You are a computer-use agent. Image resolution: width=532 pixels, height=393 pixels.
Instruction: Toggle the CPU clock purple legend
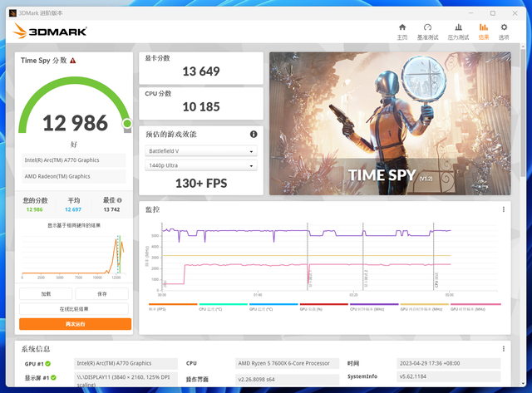coord(374,307)
